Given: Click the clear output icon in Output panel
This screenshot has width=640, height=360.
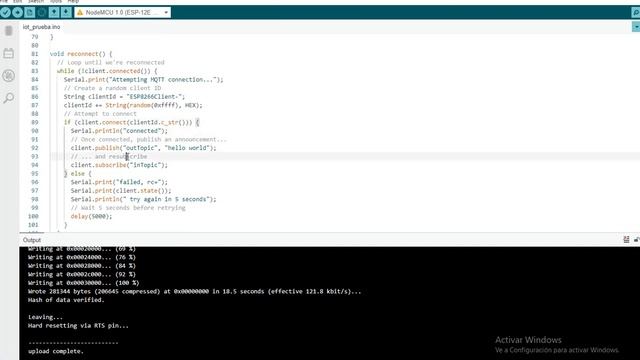Looking at the screenshot, I should pyautogui.click(x=626, y=240).
